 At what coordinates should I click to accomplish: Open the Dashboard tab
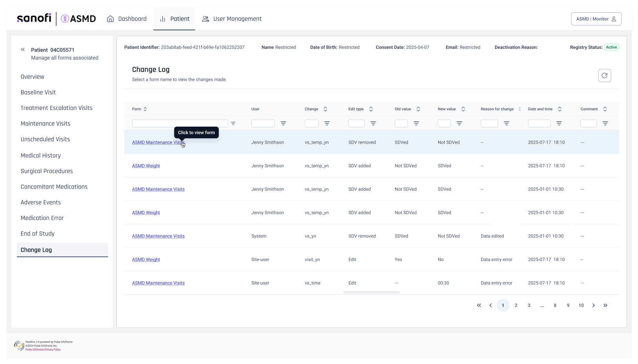point(127,19)
